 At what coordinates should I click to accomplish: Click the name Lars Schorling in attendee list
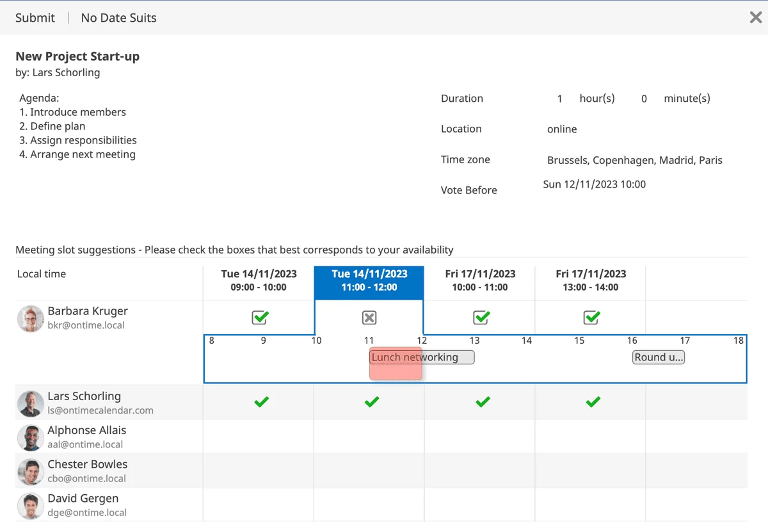click(x=84, y=396)
